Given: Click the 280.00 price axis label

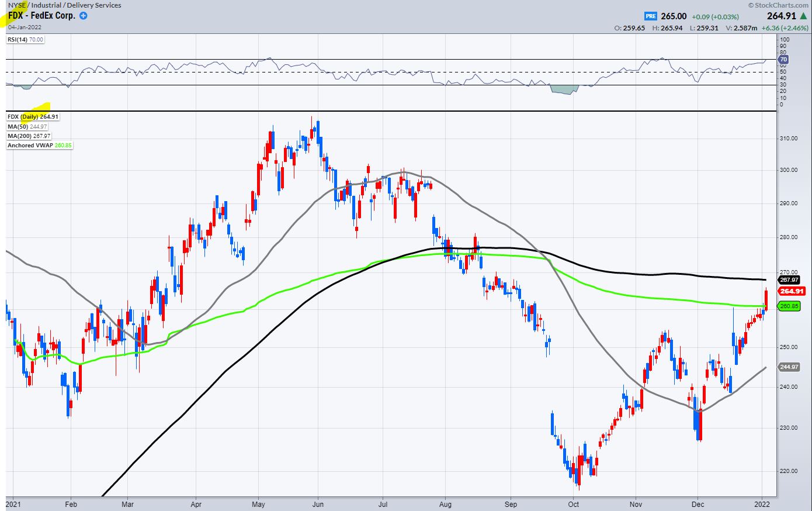Looking at the screenshot, I should tap(789, 237).
